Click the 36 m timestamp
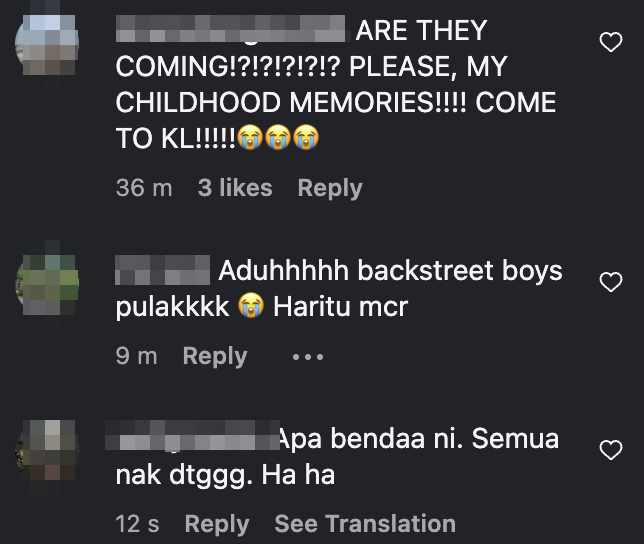This screenshot has width=644, height=544. [144, 188]
